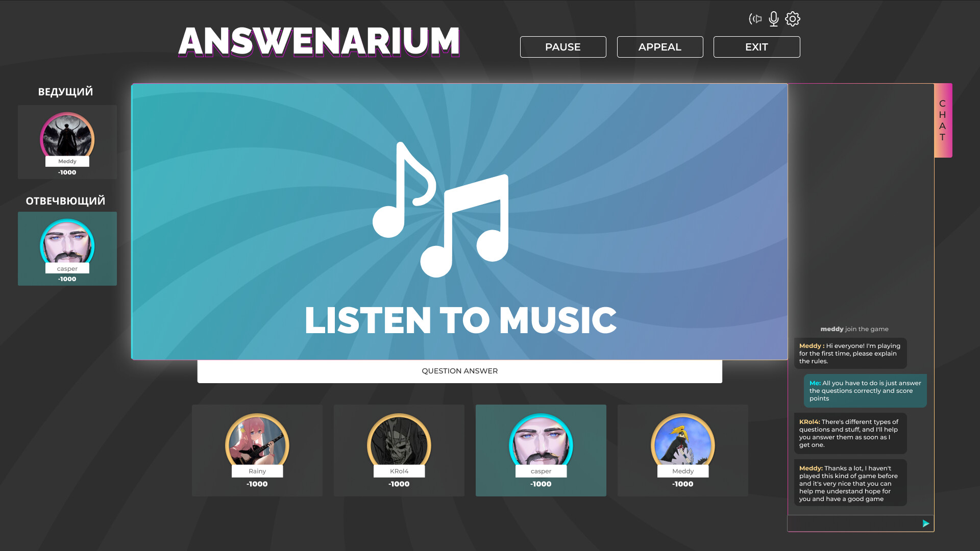Image resolution: width=980 pixels, height=551 pixels.
Task: Click the APPEAL button
Action: point(660,47)
